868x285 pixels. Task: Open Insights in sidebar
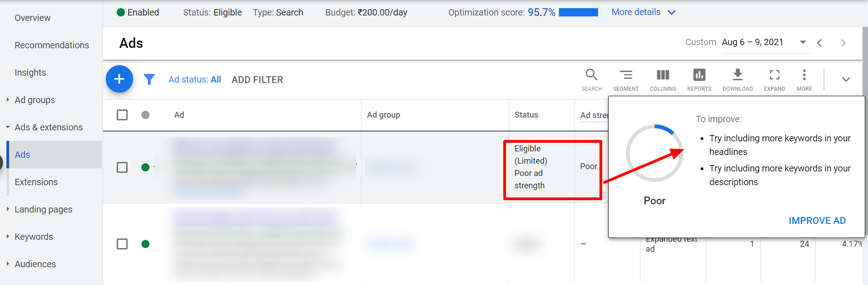click(30, 73)
